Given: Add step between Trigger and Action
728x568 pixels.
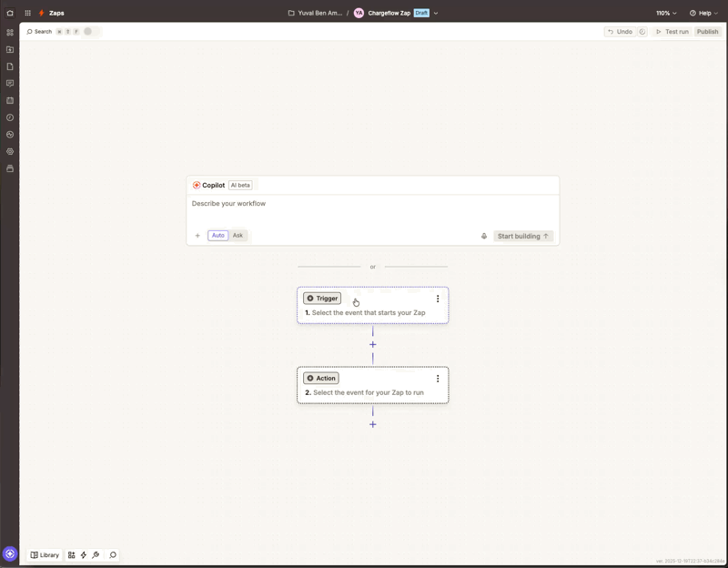Looking at the screenshot, I should tap(372, 345).
